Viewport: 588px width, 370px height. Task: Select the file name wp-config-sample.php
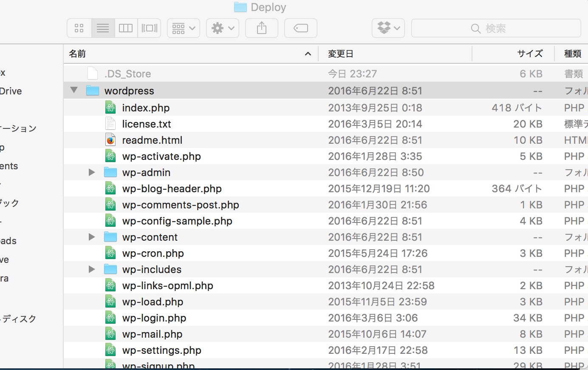[177, 221]
